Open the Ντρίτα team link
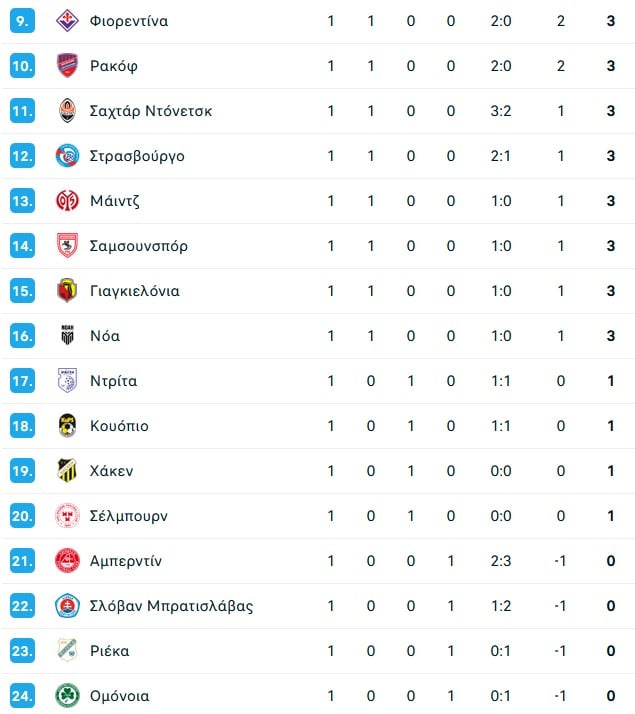Screen dimensions: 635x714 pos(113,381)
